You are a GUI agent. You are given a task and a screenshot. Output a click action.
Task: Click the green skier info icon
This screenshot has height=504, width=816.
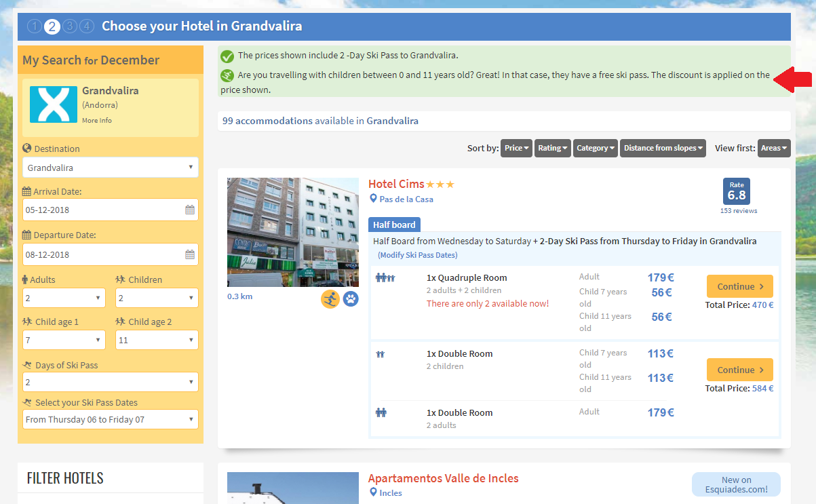pos(227,76)
